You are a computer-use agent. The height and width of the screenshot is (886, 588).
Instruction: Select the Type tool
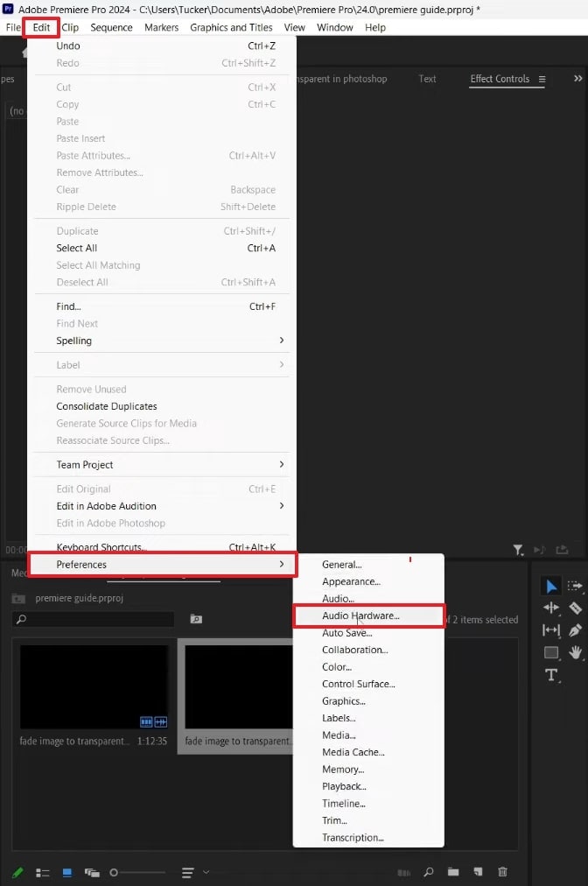point(551,675)
